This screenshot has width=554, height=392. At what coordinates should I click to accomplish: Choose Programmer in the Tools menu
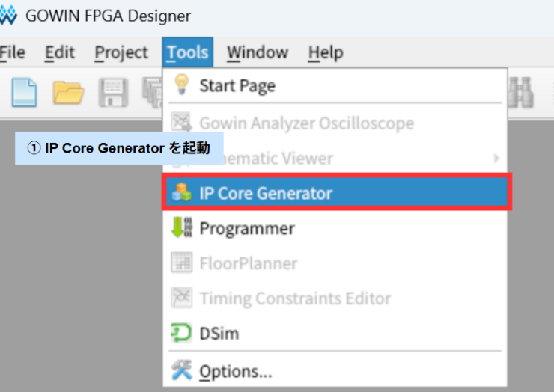[x=246, y=228]
